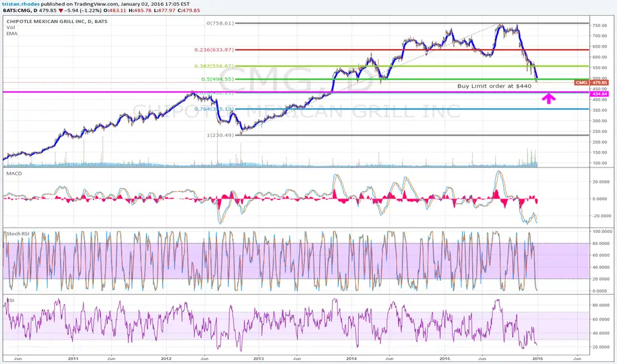617x364 pixels.
Task: Click the 100.00 price axis value
Action: click(x=600, y=163)
